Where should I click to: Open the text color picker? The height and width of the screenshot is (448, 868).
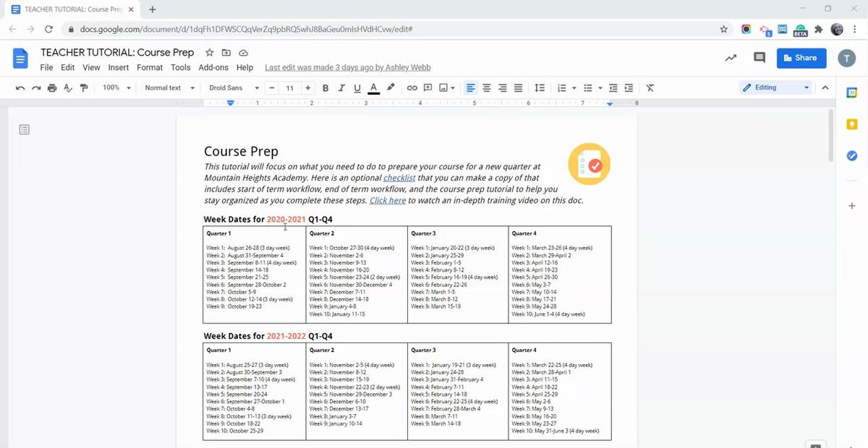[x=373, y=88]
